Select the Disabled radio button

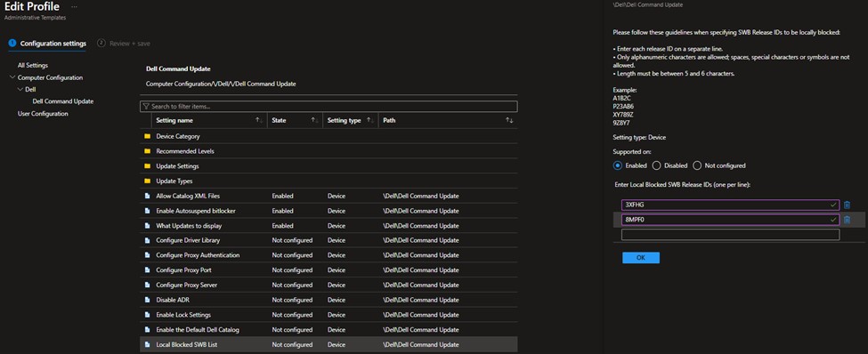[656, 165]
